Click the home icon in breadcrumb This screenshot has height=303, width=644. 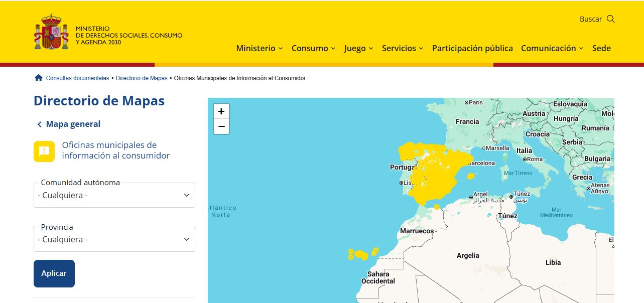tap(39, 78)
